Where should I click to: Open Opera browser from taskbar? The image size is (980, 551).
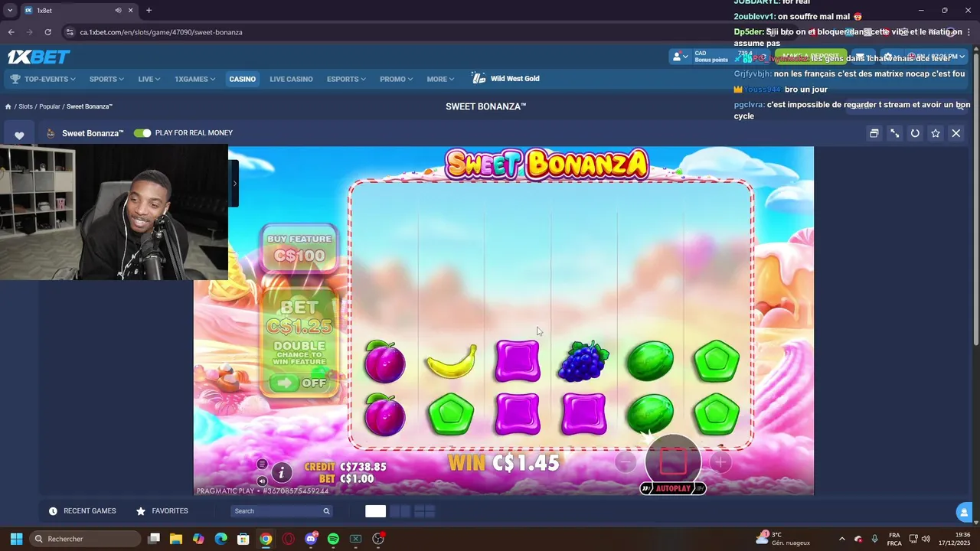pos(289,539)
